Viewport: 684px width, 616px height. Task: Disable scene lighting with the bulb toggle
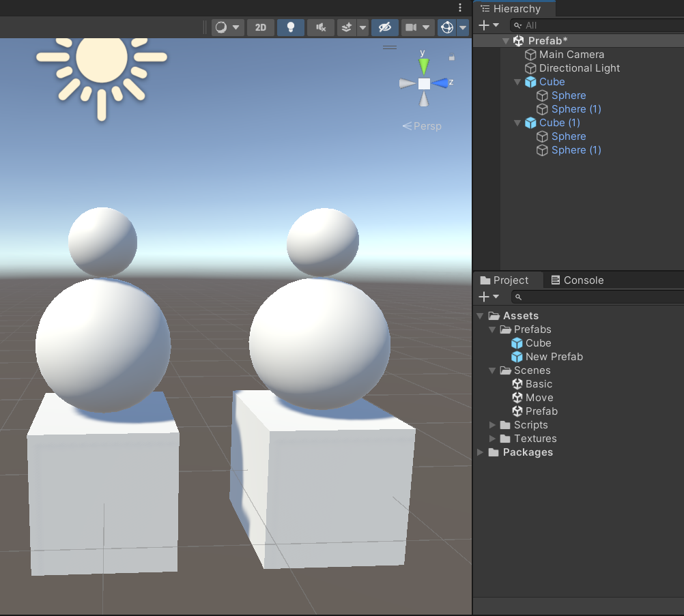290,27
